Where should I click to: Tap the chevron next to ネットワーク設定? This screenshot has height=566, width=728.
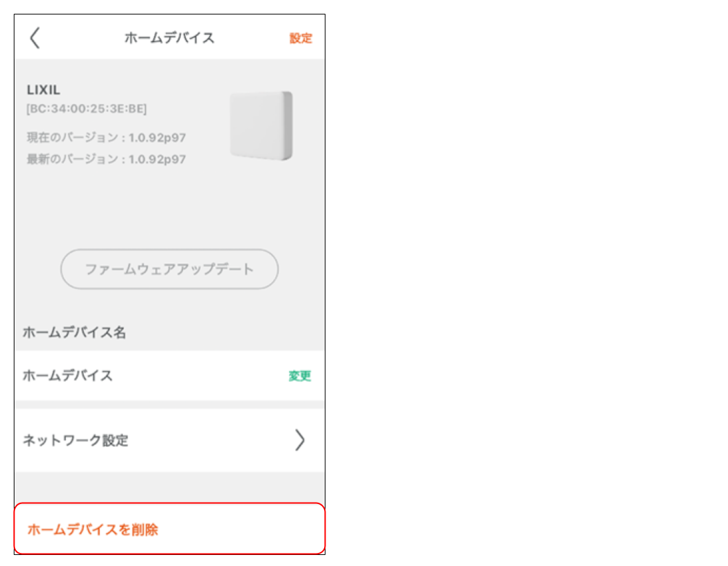(x=300, y=441)
